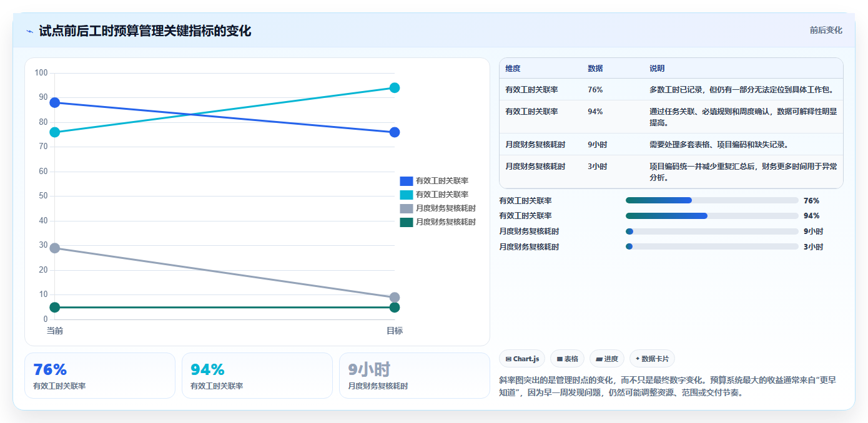This screenshot has height=423, width=868.
Task: Click the lightning icon beside the page title
Action: [x=29, y=31]
